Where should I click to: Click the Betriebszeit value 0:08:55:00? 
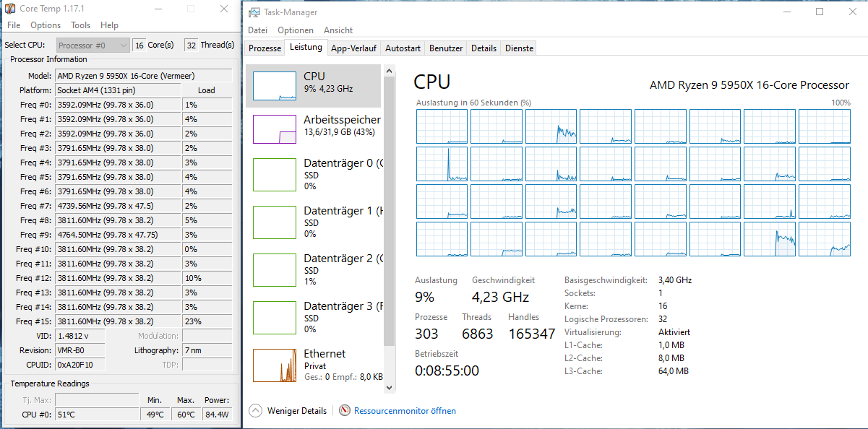pyautogui.click(x=447, y=370)
